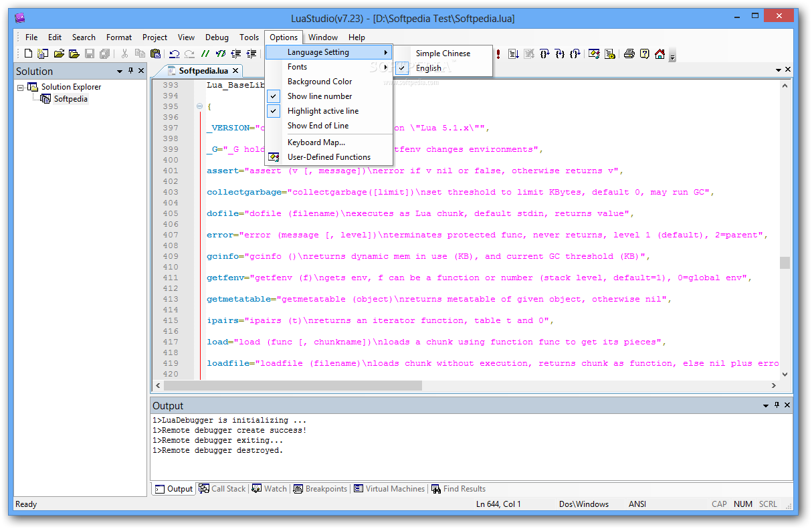The height and width of the screenshot is (529, 812).
Task: Click 'Ln 644, Col 1' in status bar
Action: [x=498, y=504]
